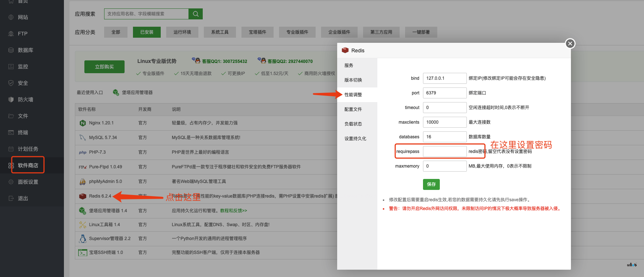The image size is (644, 277).
Task: Filter apps by 运行环境 category
Action: pyautogui.click(x=182, y=32)
